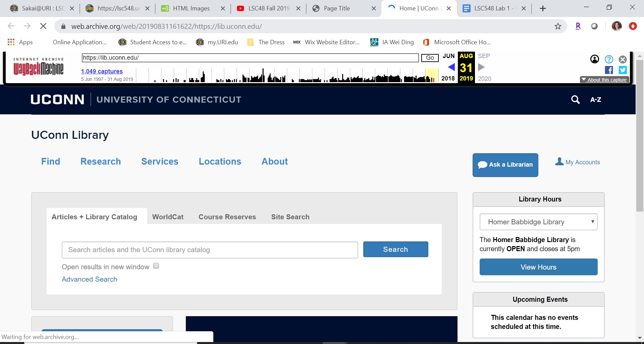This screenshot has width=644, height=344.
Task: Close the HTML Images tab
Action: point(223,8)
